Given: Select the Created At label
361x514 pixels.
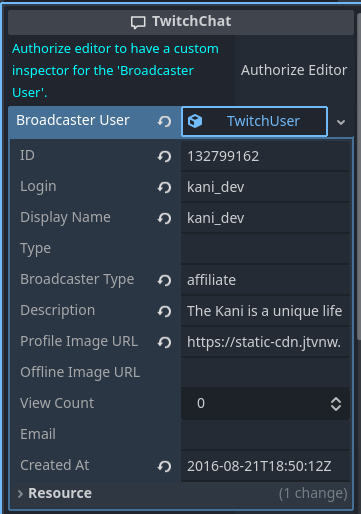Looking at the screenshot, I should (55, 465).
